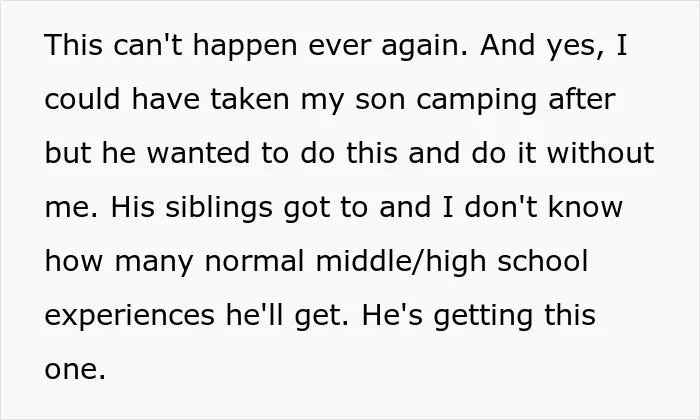Click the word 'school'

click(542, 261)
